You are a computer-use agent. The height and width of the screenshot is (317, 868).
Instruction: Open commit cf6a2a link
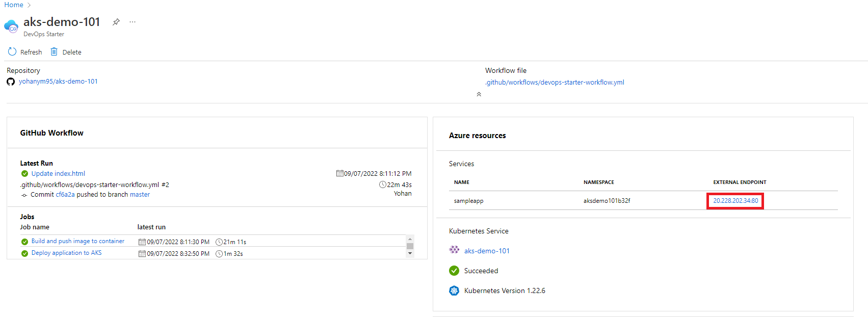click(x=65, y=195)
